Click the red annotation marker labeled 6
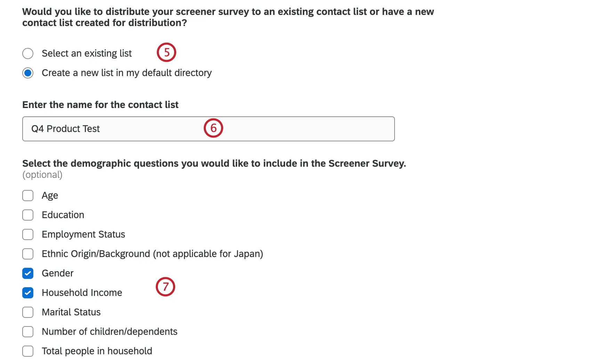Screen dimensions: 591x364 coord(213,128)
